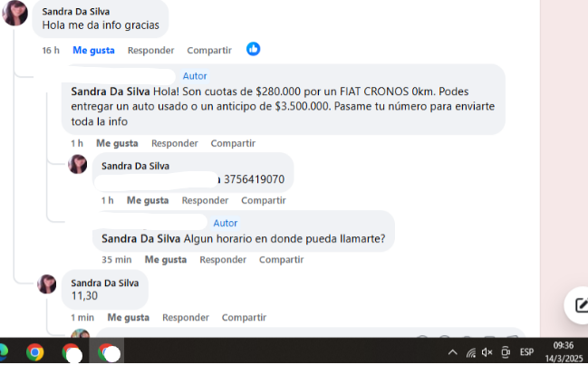Click the blue thumbs-up reaction icon
This screenshot has height=365, width=588.
(253, 49)
